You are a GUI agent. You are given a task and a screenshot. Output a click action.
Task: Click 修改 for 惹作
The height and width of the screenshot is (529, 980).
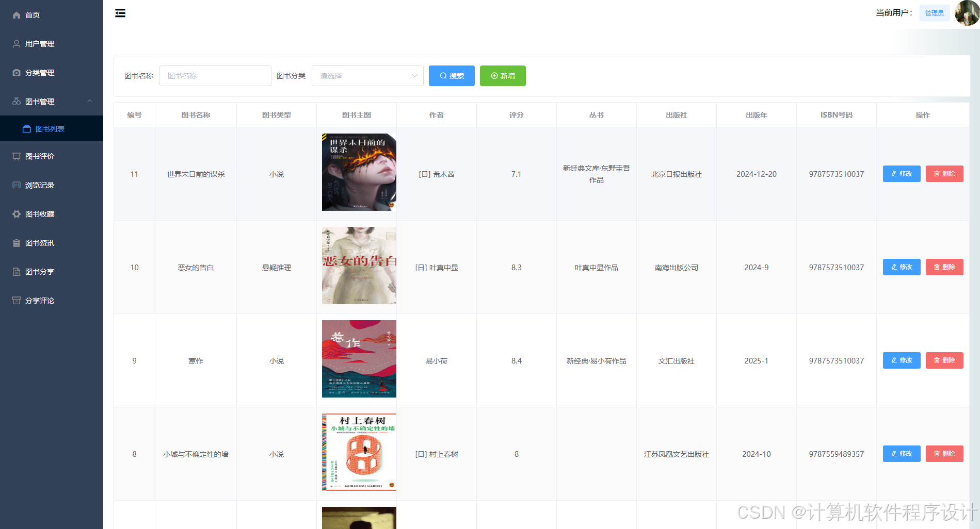(902, 360)
